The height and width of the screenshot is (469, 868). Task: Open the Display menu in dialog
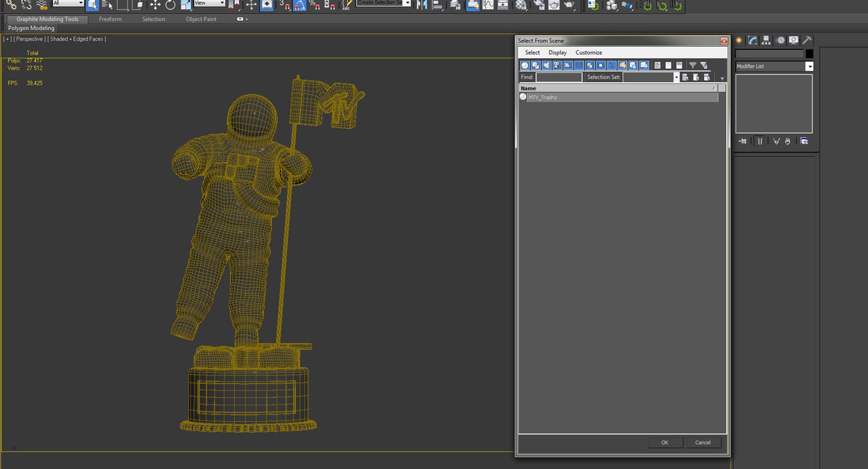(x=557, y=52)
